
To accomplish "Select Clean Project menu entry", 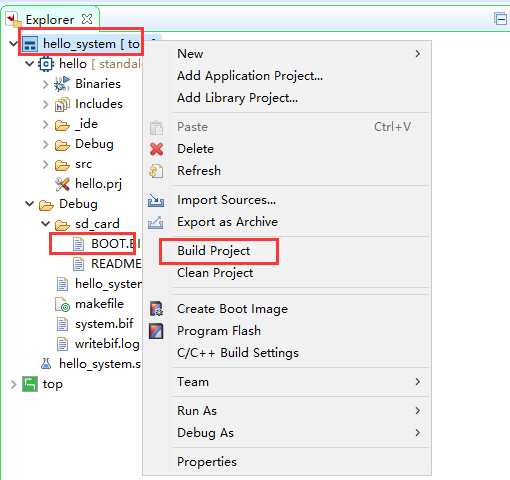I will (x=215, y=273).
